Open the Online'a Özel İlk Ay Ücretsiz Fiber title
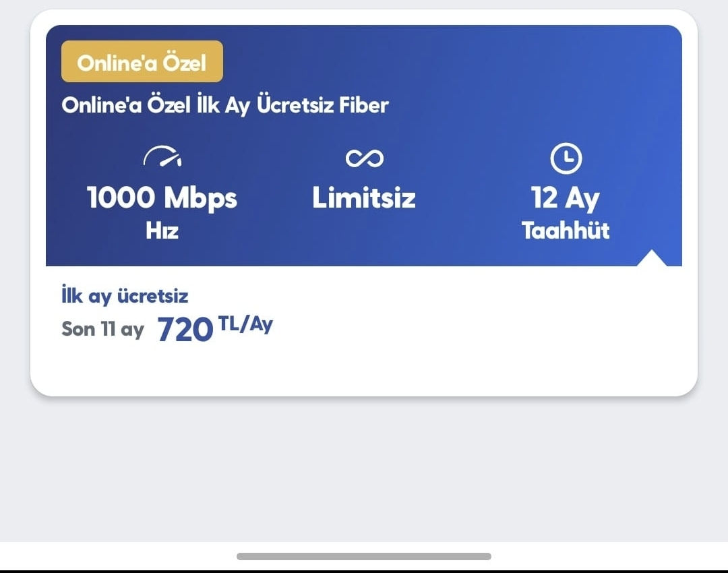The width and height of the screenshot is (728, 573). pos(225,105)
